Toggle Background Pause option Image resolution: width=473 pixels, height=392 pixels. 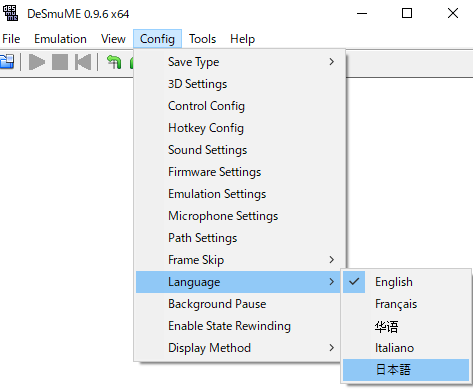tap(239, 304)
